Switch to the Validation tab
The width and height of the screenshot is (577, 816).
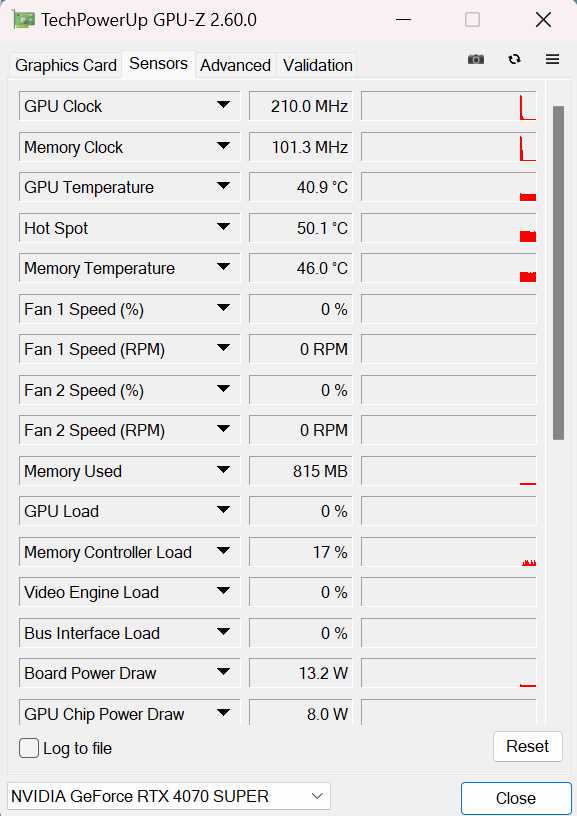point(316,65)
